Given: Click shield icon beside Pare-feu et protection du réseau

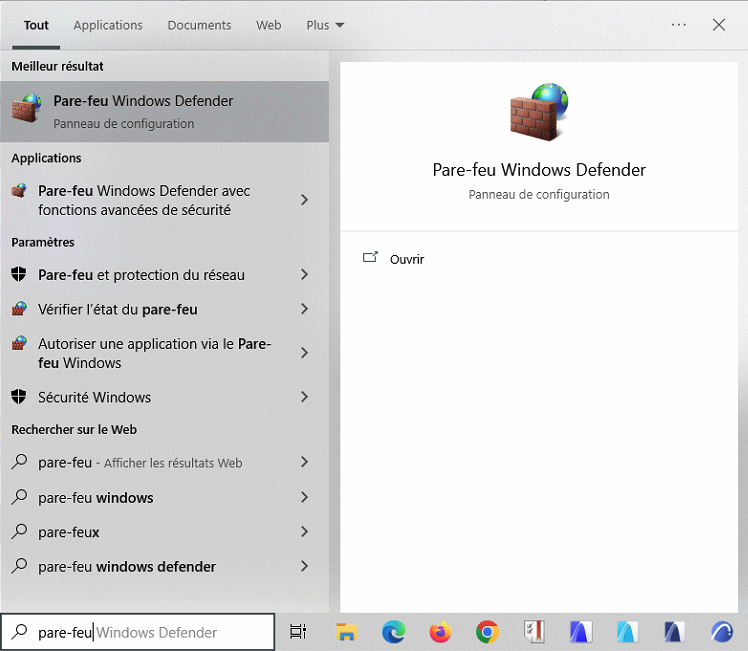Looking at the screenshot, I should [x=19, y=275].
